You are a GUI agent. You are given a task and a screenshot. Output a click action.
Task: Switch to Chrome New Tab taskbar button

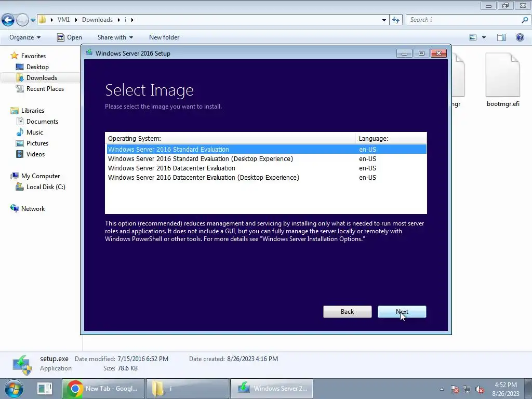point(103,389)
